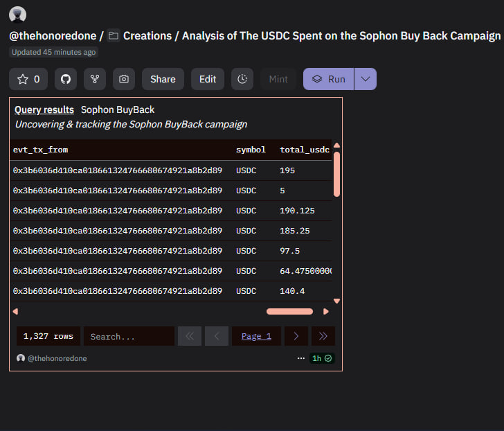Click the query page title text
Viewport: 504px width, 431px height.
pos(341,36)
